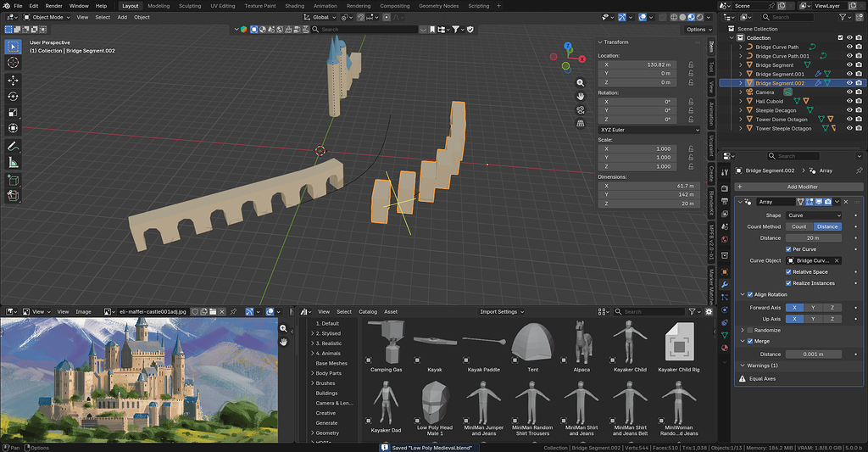Select the Cursor tool in the left toolbar
Viewport: 868px width, 452px height.
pos(13,63)
